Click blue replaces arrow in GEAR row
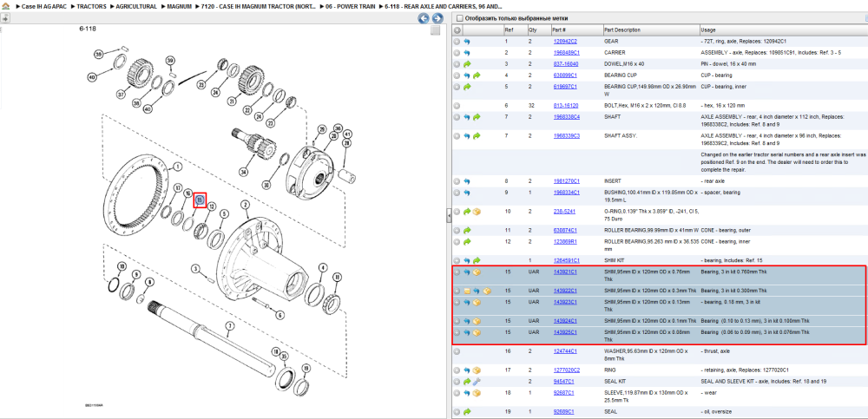 tap(467, 42)
